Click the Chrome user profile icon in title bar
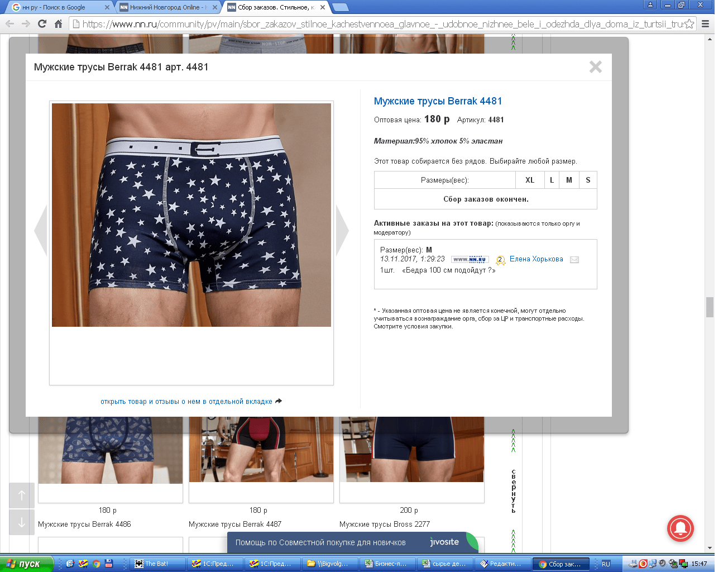Screen dimensions: 728x572 (650, 4)
